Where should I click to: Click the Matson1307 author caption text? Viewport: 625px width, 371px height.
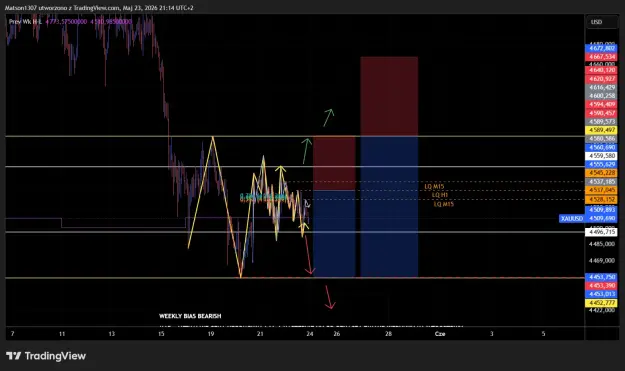click(99, 8)
